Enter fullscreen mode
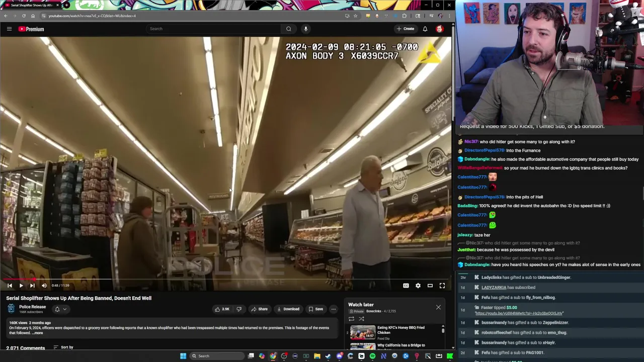The width and height of the screenshot is (644, 362). 442,286
